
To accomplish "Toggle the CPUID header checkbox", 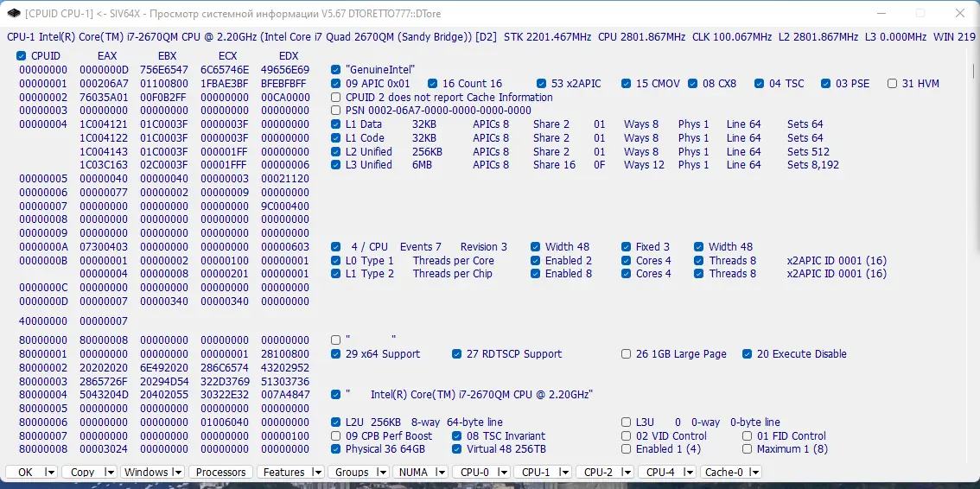I will (x=22, y=55).
